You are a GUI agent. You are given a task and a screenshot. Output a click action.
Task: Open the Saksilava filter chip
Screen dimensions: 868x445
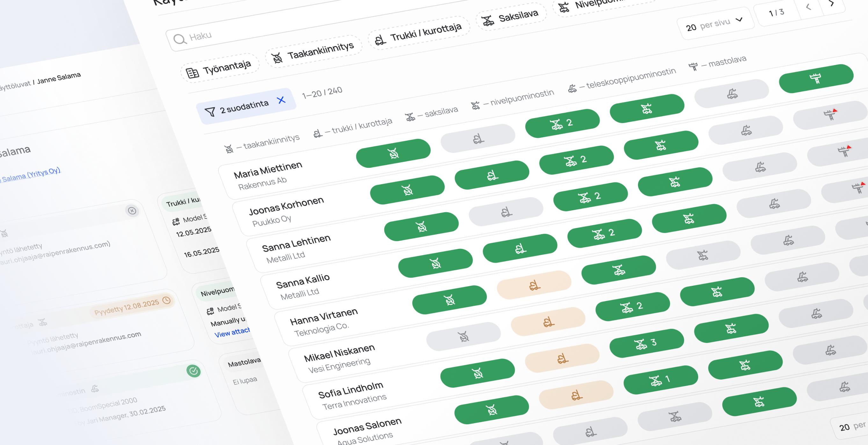[511, 17]
